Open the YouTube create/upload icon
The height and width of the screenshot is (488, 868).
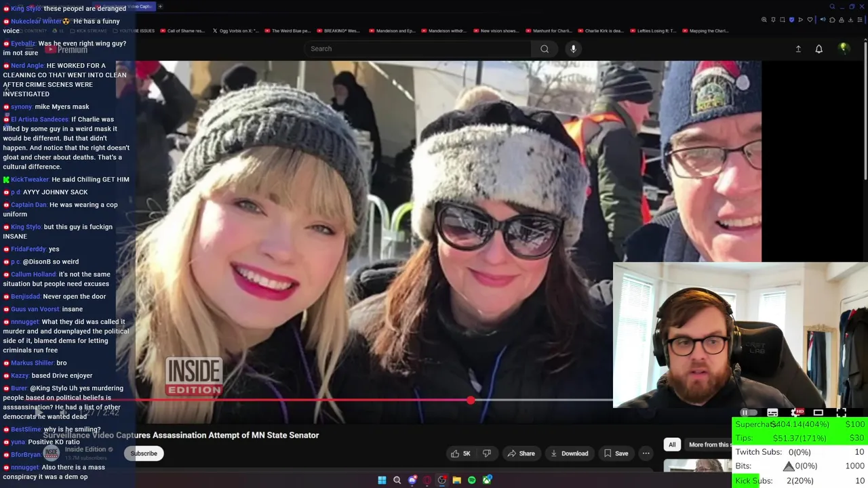tap(798, 49)
